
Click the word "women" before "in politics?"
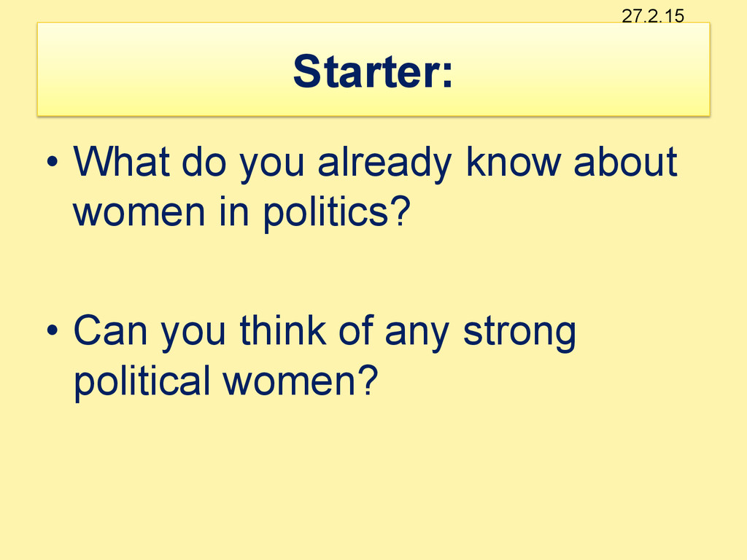point(139,212)
